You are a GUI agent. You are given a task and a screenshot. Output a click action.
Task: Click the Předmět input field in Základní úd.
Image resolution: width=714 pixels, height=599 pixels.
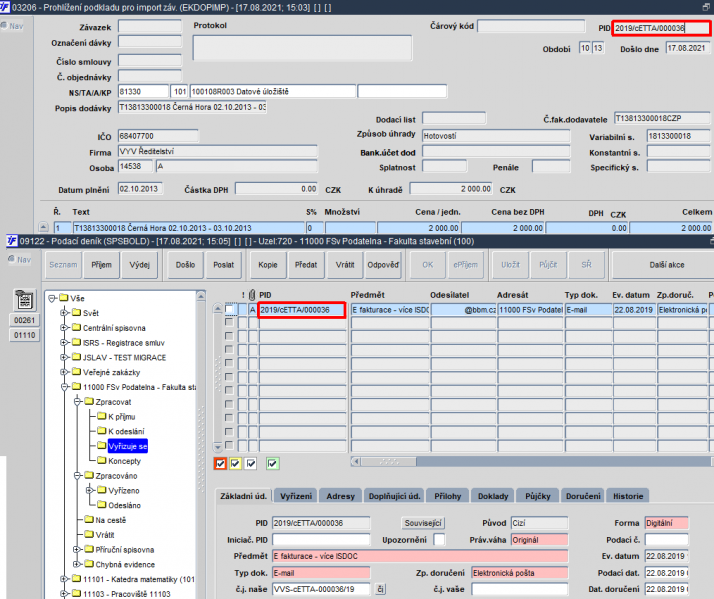tap(419, 555)
